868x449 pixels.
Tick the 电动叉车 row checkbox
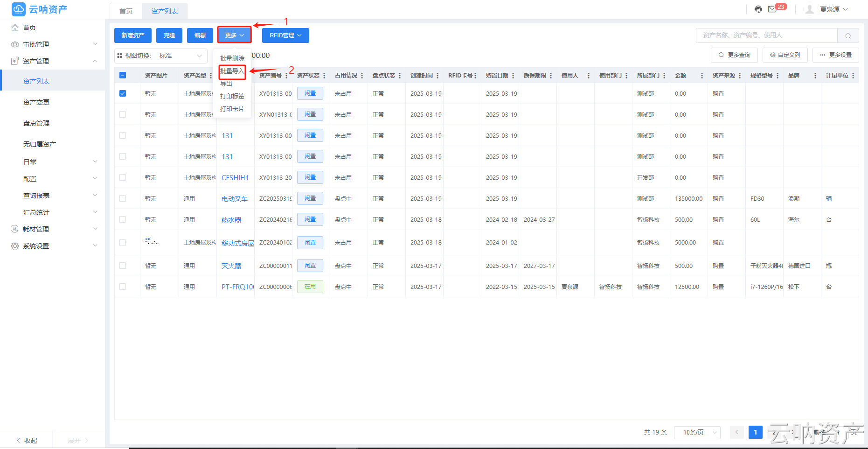point(123,198)
